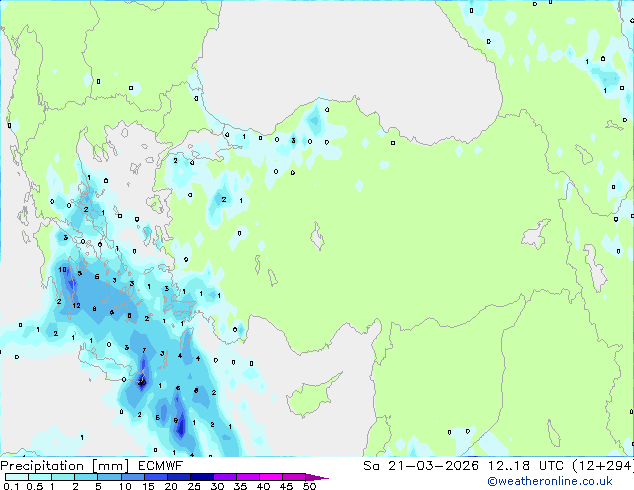The height and width of the screenshot is (490, 634).
Task: Click the '10' precipitation value over Greece
Action: coord(62,270)
